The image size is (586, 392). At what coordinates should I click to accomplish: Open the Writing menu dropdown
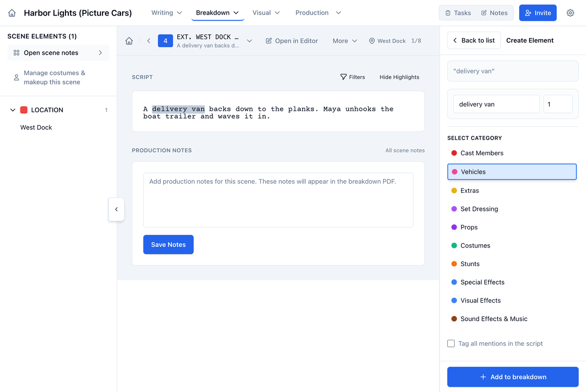(167, 13)
